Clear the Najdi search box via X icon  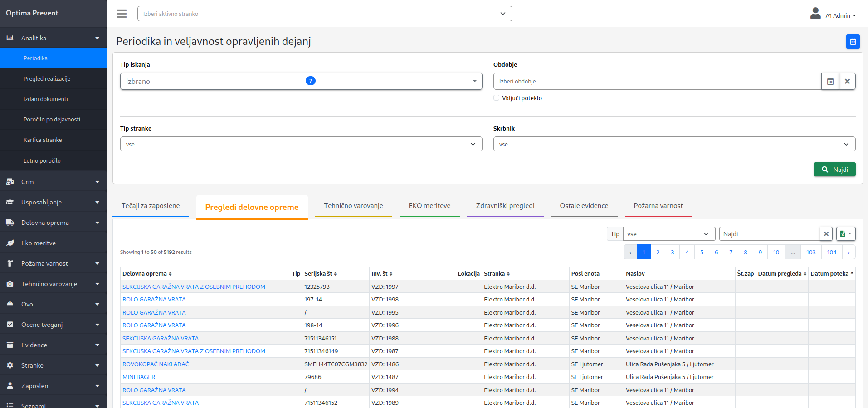point(826,233)
